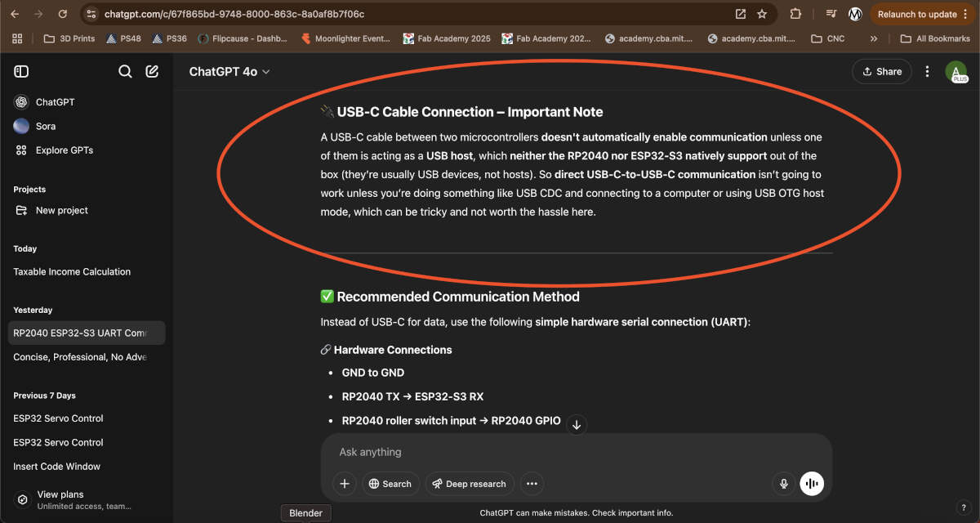Open the media control icon in toolbar

[831, 14]
